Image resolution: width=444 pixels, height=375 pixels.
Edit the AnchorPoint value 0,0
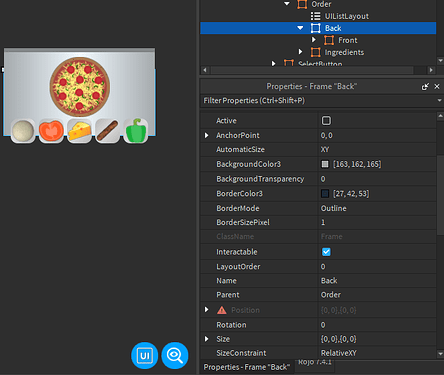[x=327, y=135]
